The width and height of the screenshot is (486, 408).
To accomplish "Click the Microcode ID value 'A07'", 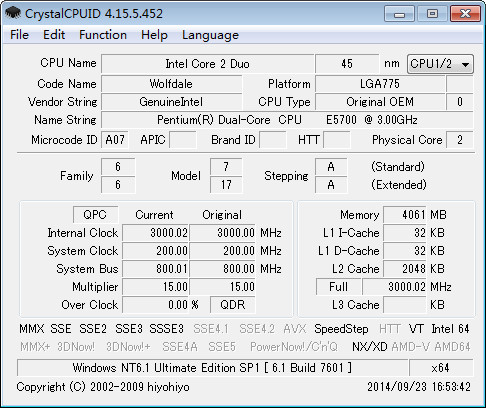I will tap(115, 140).
